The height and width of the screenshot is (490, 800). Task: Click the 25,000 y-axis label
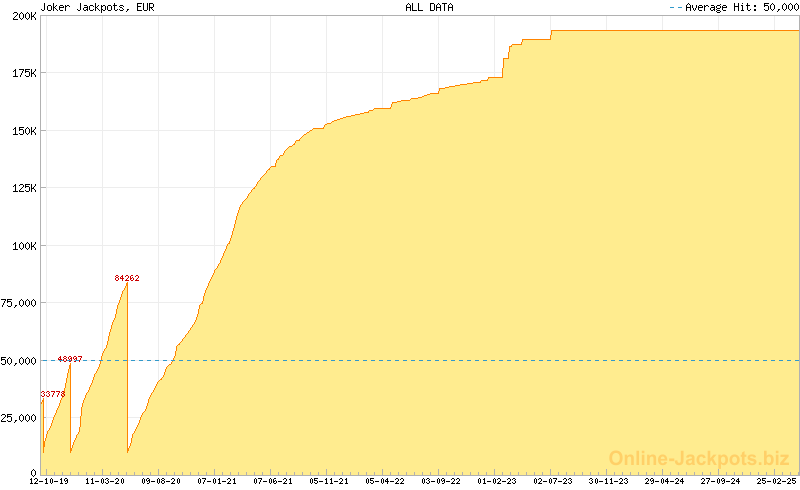19,418
